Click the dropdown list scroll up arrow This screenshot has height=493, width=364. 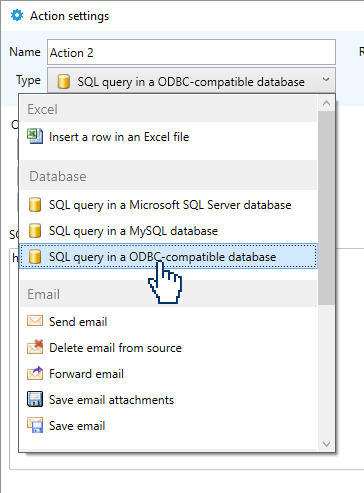(x=326, y=103)
